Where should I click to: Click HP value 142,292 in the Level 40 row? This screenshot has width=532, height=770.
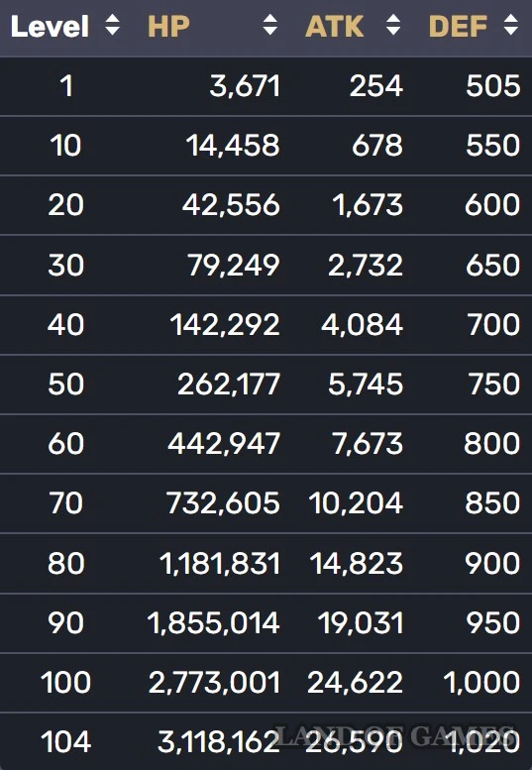(225, 325)
